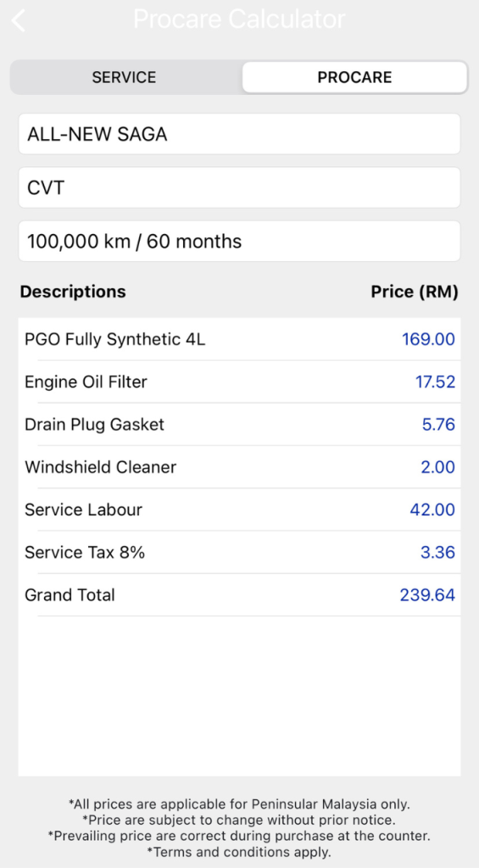Click the 42.00 price value
The image size is (479, 868).
pos(432,509)
